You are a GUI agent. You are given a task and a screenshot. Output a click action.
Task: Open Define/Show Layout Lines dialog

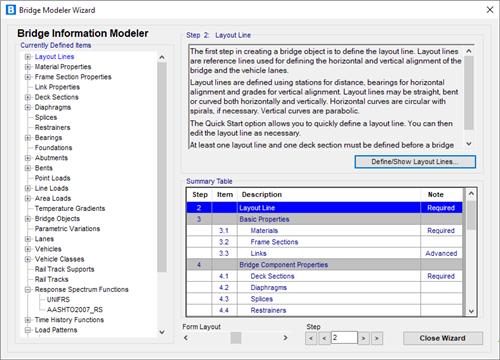pyautogui.click(x=415, y=162)
